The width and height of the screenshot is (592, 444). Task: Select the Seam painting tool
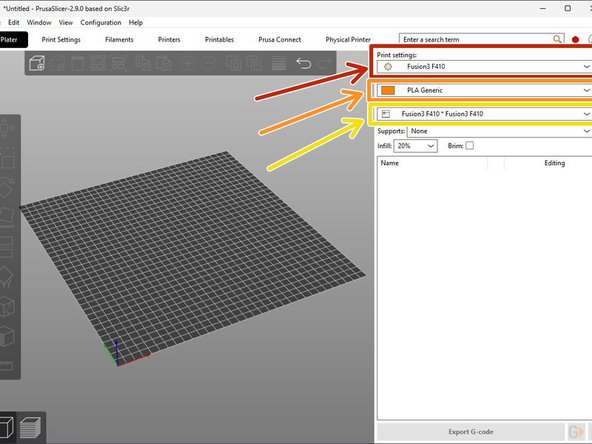(x=7, y=307)
